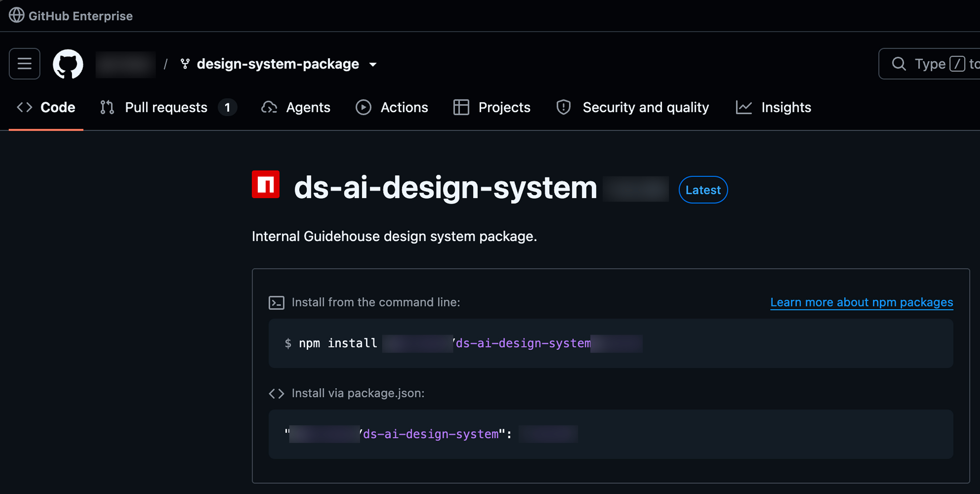Click the code icon beside Install via package.json
This screenshot has height=494, width=980.
pos(277,394)
